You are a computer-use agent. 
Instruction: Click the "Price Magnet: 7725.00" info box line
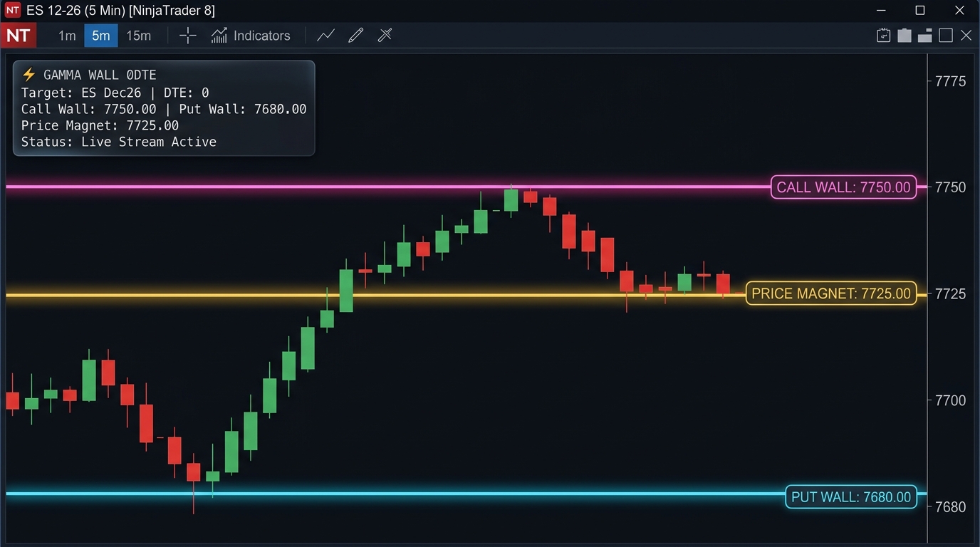pos(100,125)
